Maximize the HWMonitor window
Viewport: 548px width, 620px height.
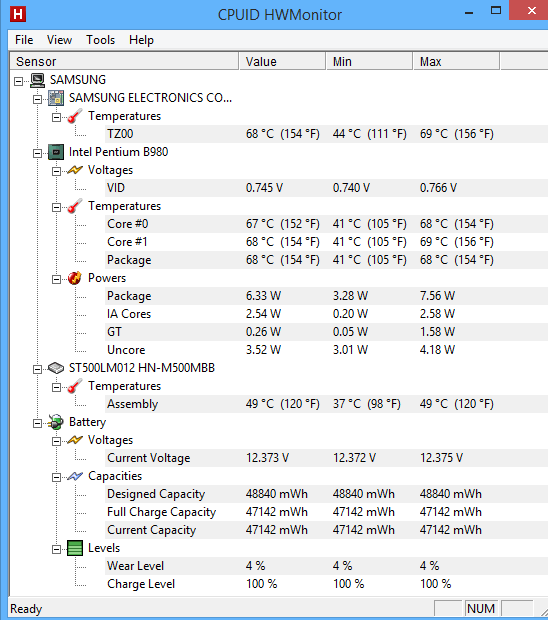point(496,11)
